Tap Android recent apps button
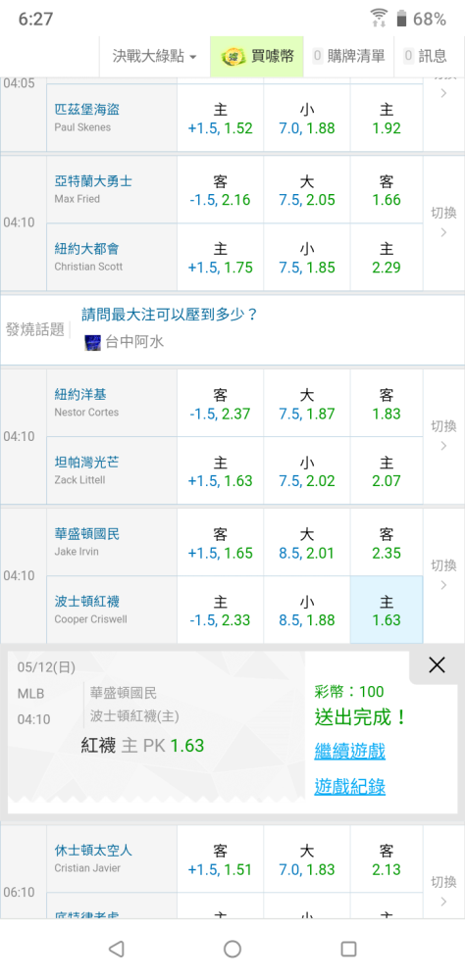Image resolution: width=465 pixels, height=980 pixels. [x=348, y=949]
